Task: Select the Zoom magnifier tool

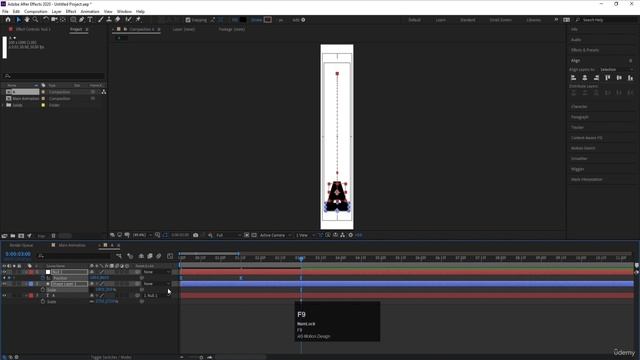Action: [x=36, y=20]
